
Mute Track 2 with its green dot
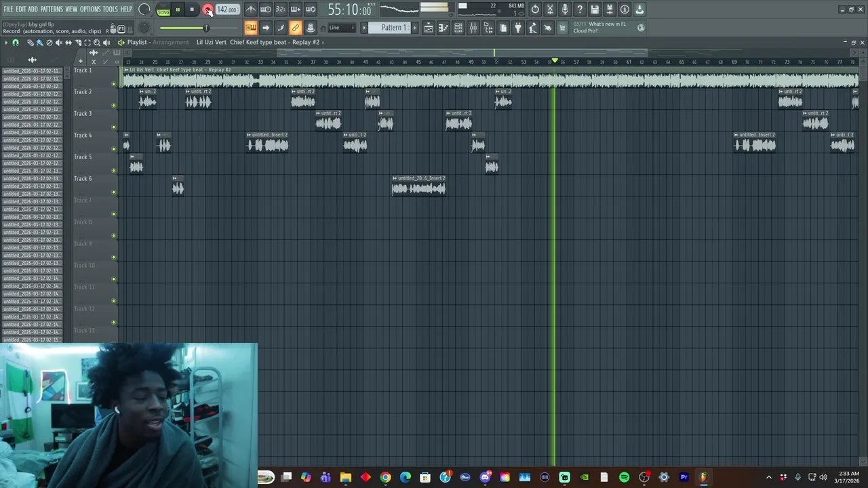point(113,106)
